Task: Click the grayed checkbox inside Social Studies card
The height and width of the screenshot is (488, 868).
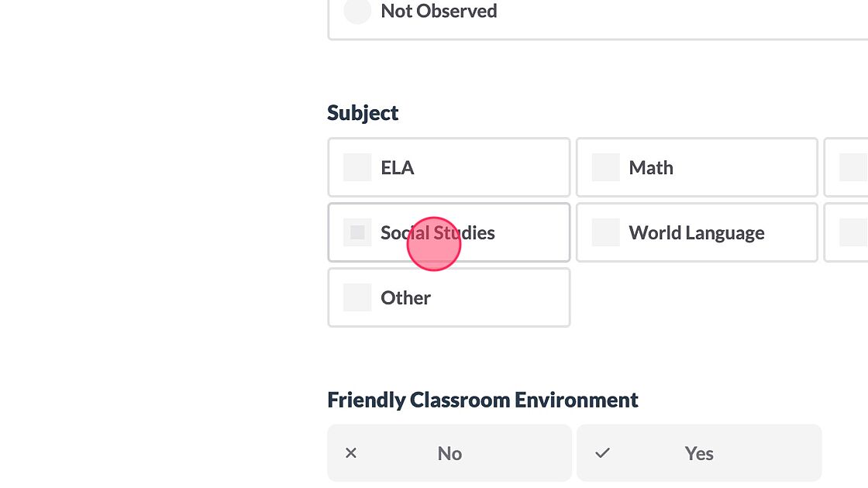Action: [x=357, y=232]
